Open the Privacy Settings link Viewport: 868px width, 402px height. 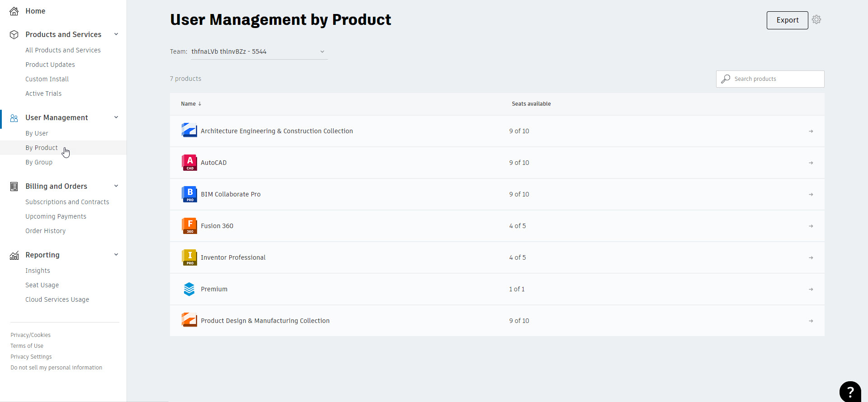point(31,357)
